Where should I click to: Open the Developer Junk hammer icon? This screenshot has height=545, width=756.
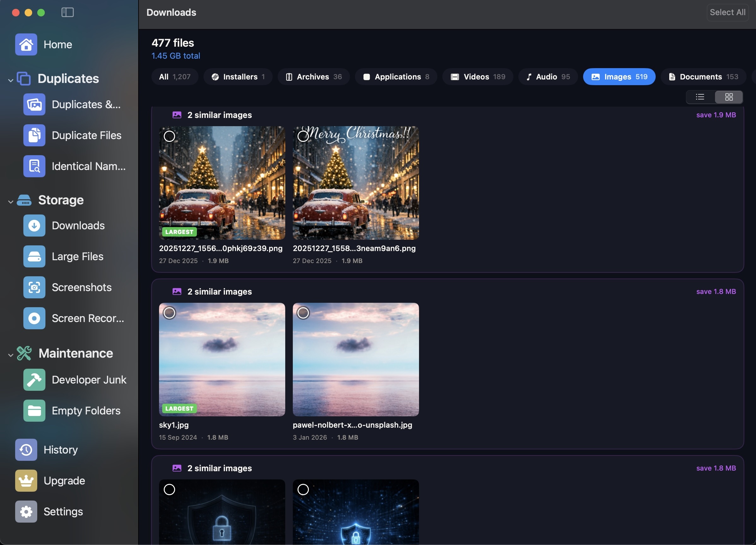pyautogui.click(x=34, y=380)
